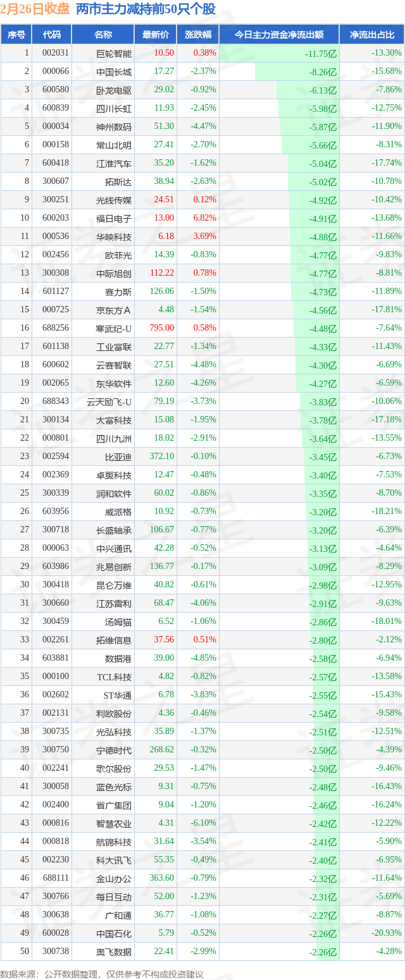This screenshot has width=405, height=980.
Task: Click 智慧农业 change value -6.10%
Action: [x=203, y=823]
